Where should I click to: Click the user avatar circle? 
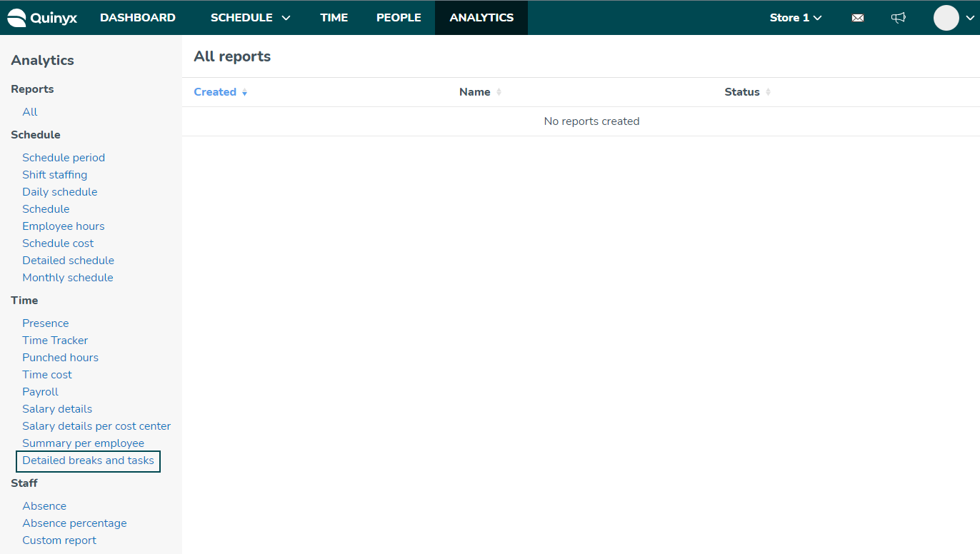[946, 18]
